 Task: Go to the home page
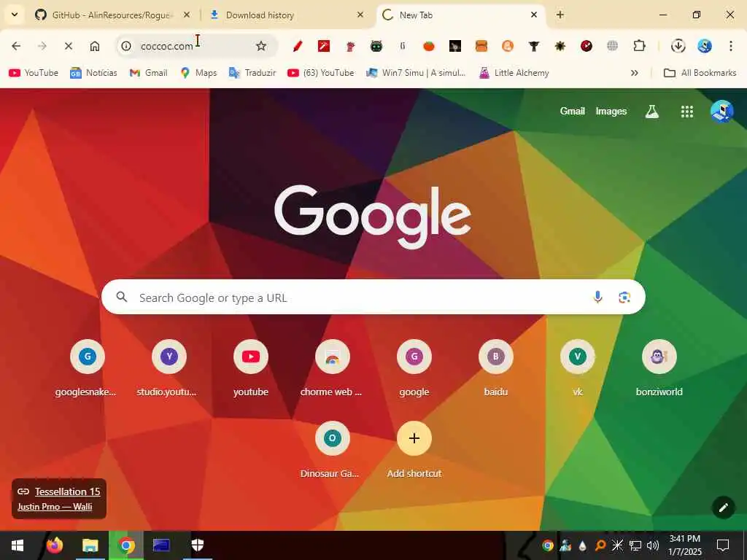point(95,46)
